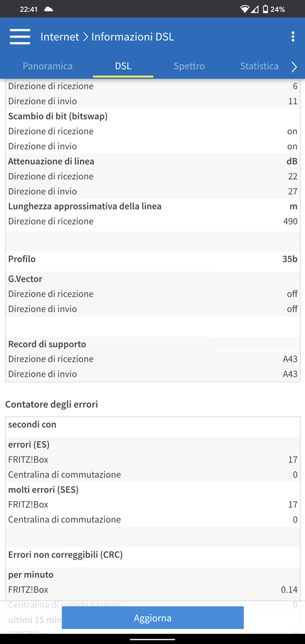
Task: Tap the clock showing 22:41
Action: pyautogui.click(x=28, y=9)
